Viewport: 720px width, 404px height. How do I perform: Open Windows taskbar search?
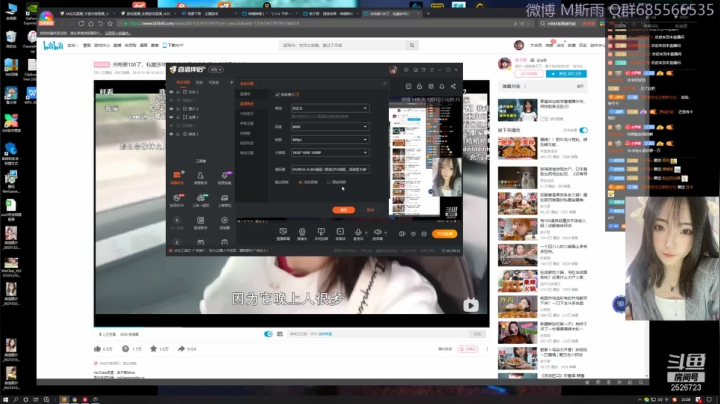16,399
